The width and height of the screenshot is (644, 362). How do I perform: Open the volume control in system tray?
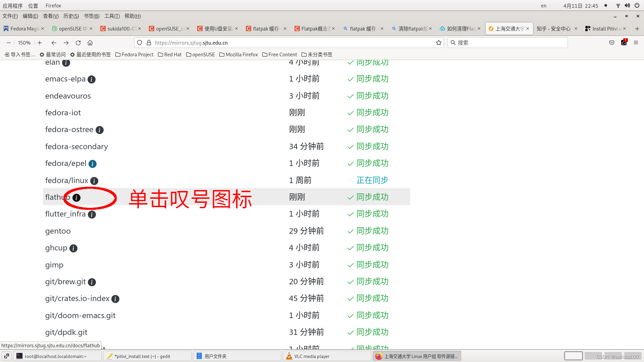click(627, 5)
